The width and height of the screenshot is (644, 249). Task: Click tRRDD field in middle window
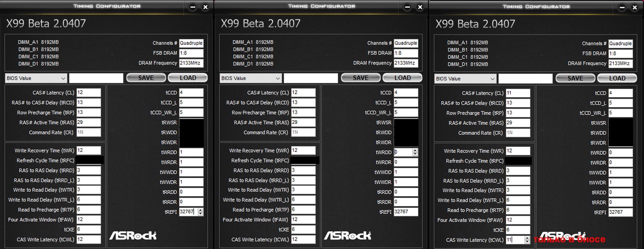point(406,192)
